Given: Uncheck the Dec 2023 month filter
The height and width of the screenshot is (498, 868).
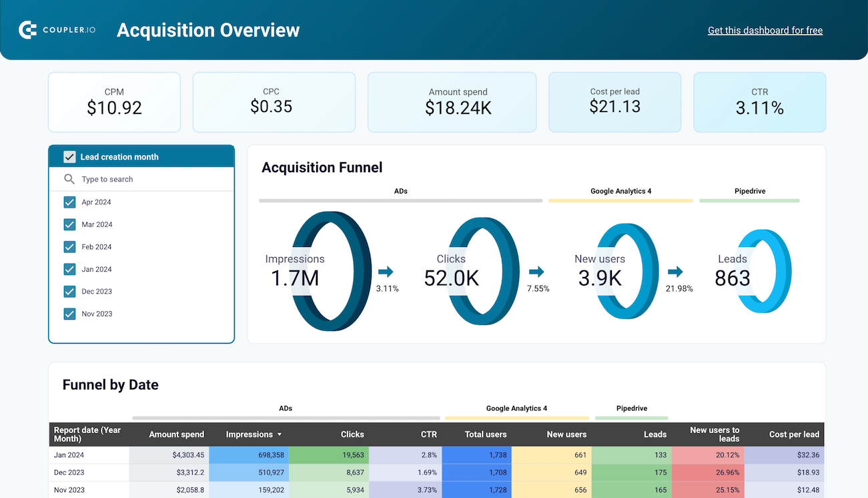Looking at the screenshot, I should click(69, 291).
